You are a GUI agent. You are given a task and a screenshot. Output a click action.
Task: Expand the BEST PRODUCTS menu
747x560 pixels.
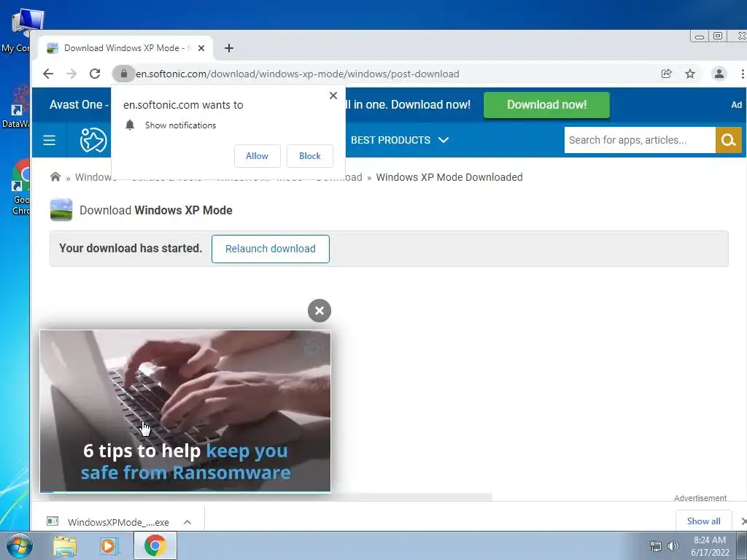[x=400, y=140]
